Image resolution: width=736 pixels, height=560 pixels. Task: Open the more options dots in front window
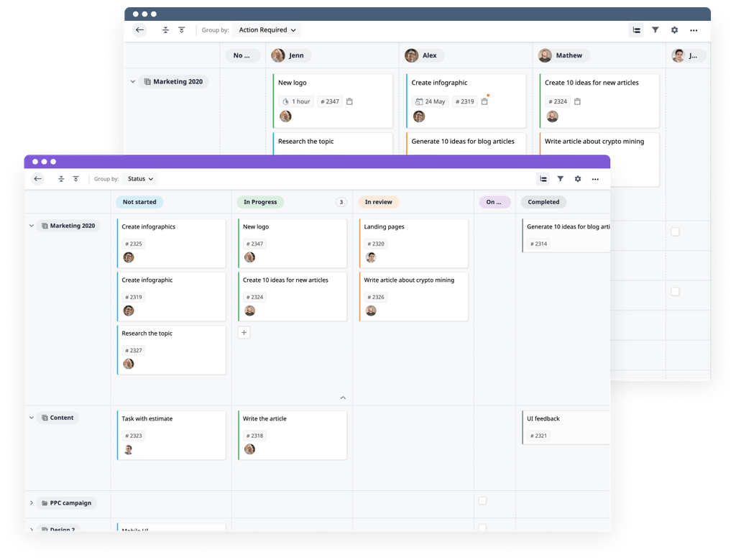coord(595,179)
